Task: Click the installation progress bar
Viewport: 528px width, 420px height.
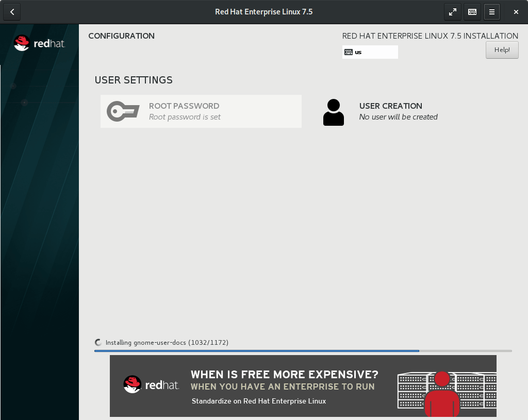Action: coord(303,351)
